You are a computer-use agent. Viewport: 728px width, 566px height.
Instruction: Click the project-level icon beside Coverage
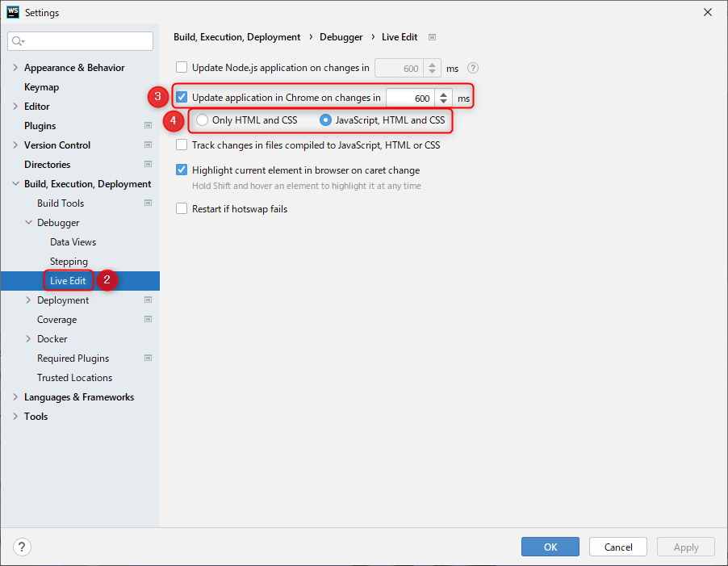149,319
